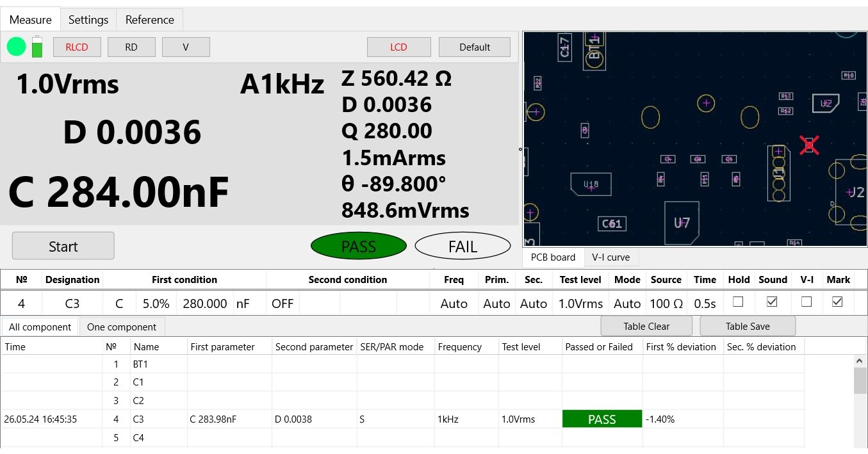Disable the Sound checkbox
The image size is (868, 454).
[x=772, y=302]
